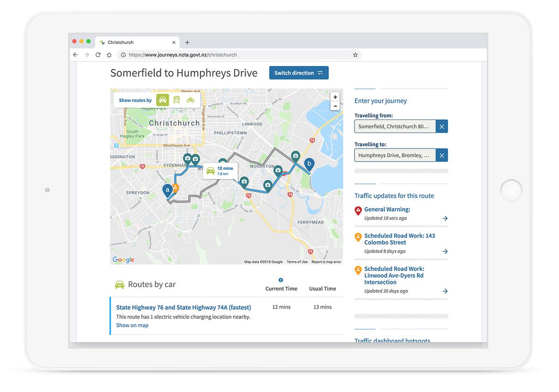The image size is (559, 392).
Task: Clear the Travelling to field
Action: [442, 155]
